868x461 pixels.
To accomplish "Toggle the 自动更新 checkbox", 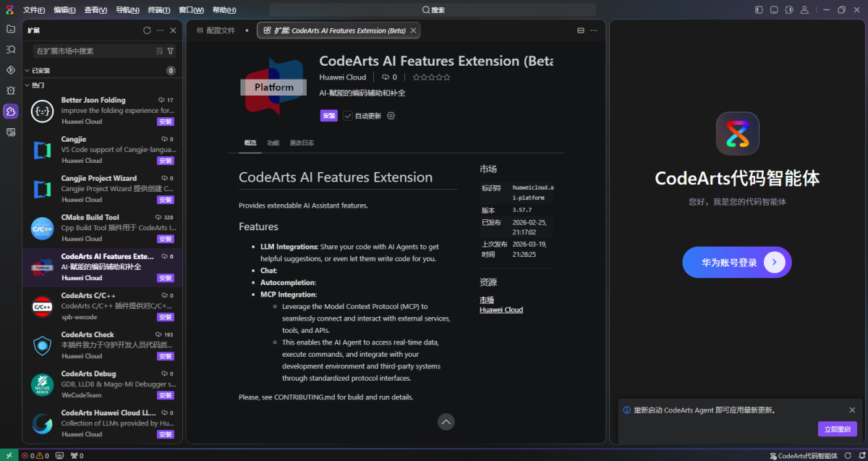I will [x=348, y=116].
